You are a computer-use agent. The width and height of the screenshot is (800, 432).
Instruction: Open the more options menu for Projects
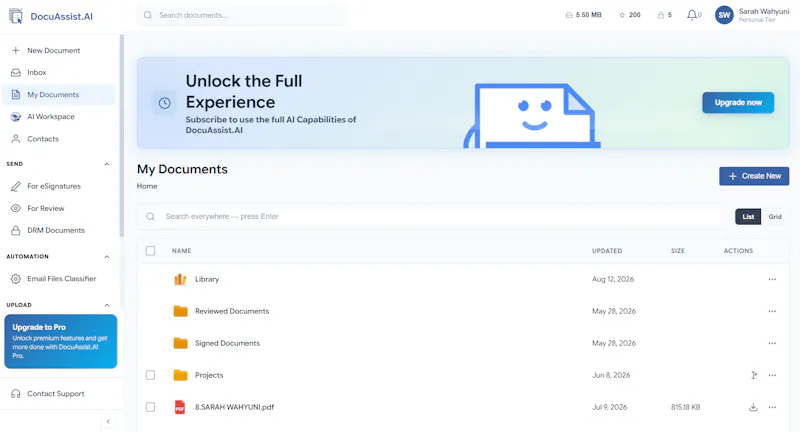click(x=772, y=375)
